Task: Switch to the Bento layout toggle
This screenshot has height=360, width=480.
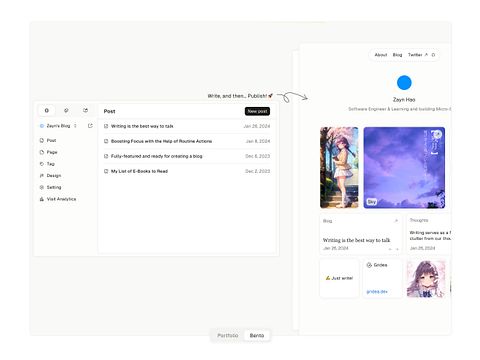Action: click(257, 335)
